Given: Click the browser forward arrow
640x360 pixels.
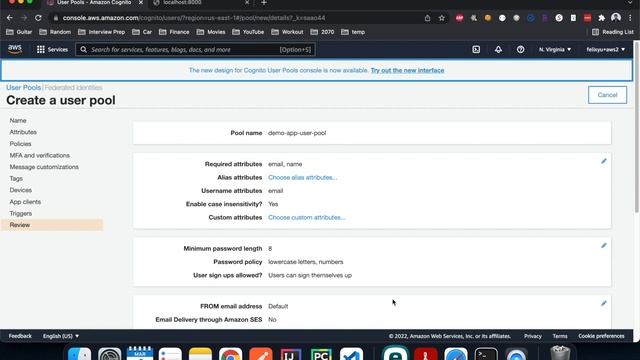Looking at the screenshot, I should coord(24,18).
